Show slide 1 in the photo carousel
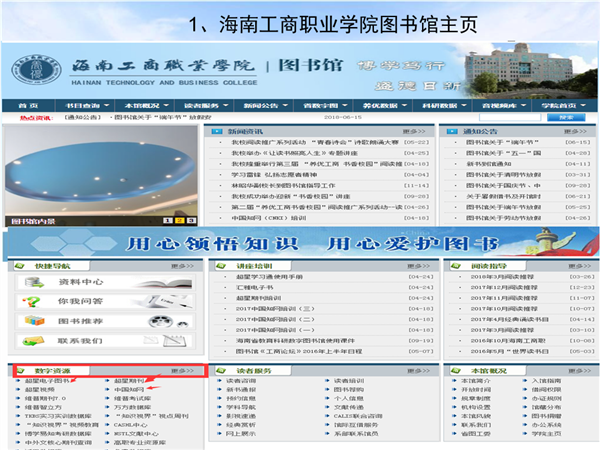 pos(168,220)
